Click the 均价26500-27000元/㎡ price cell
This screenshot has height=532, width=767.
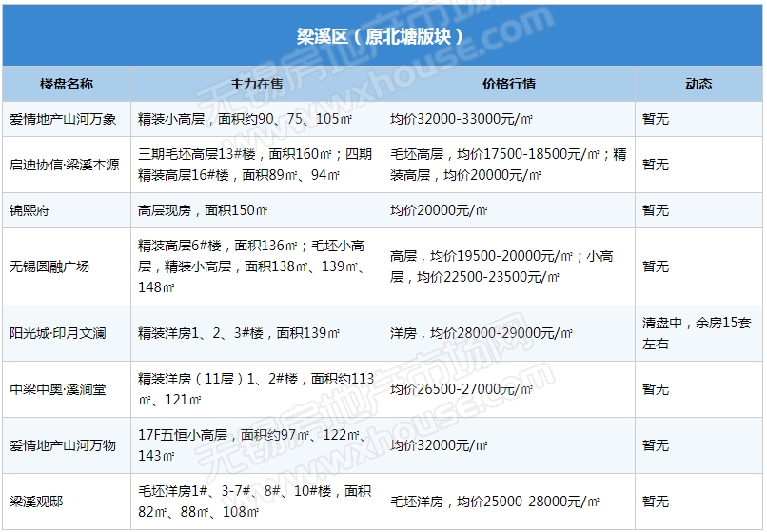[461, 389]
